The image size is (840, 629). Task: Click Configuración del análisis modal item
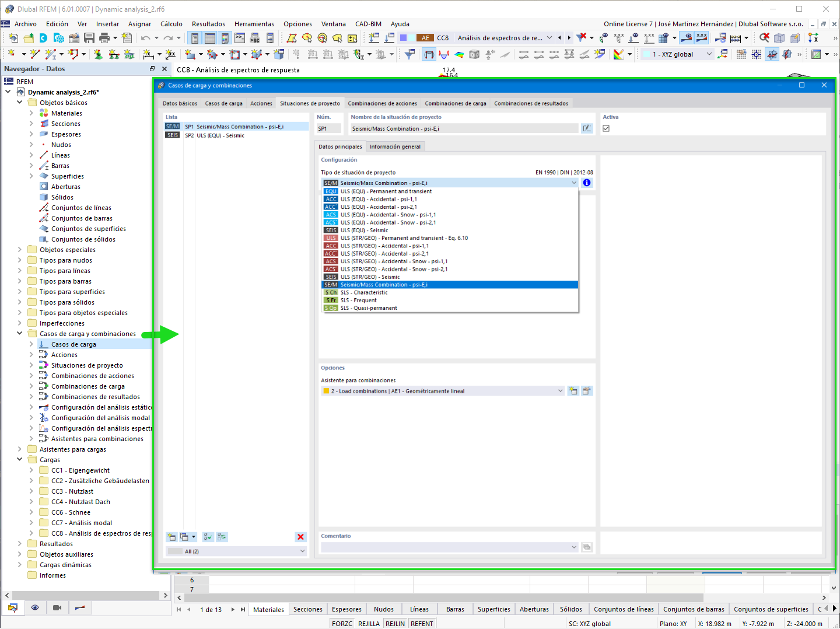click(100, 418)
